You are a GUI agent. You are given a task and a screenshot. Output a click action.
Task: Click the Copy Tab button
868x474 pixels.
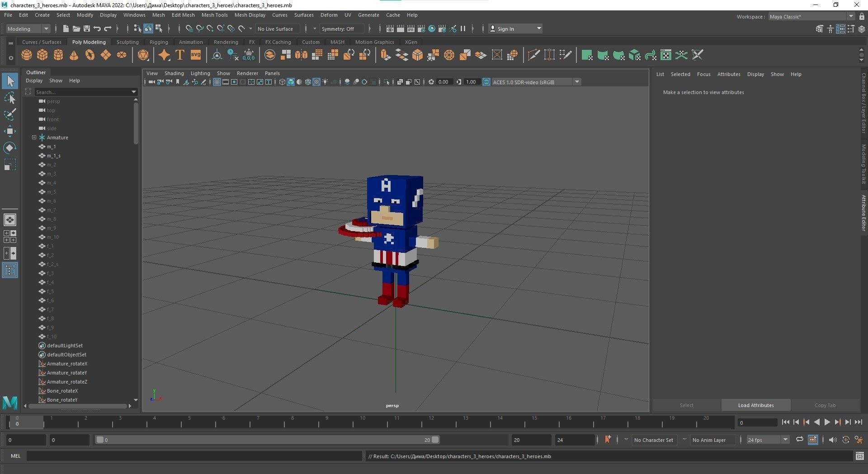tap(825, 405)
